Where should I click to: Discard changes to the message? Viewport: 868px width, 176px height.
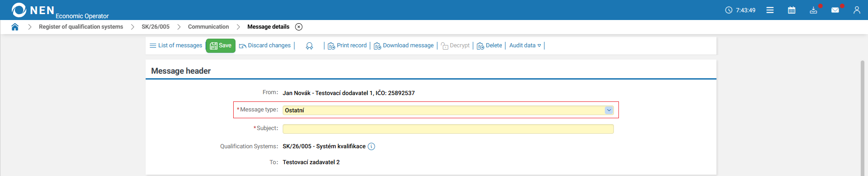pos(265,45)
